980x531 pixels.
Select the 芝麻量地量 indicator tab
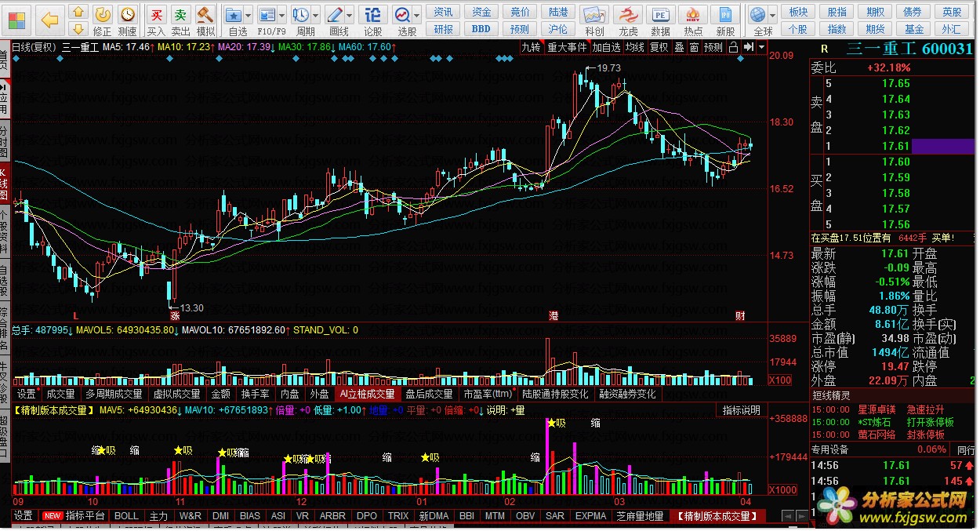(640, 516)
